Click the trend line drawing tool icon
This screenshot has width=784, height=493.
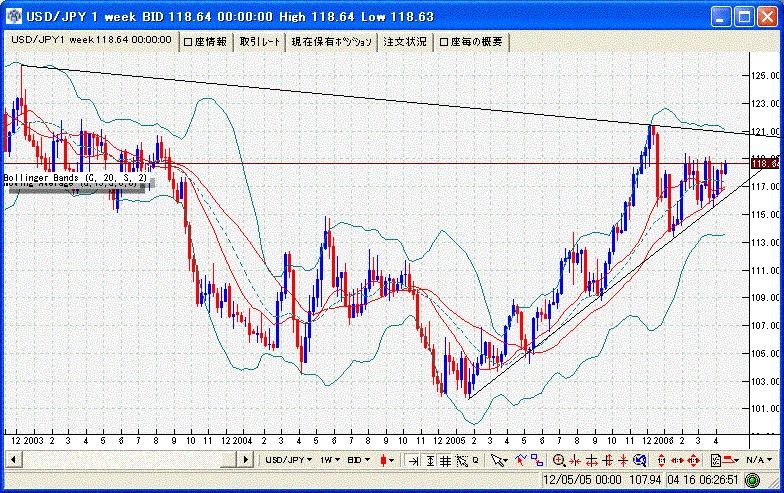(x=519, y=460)
